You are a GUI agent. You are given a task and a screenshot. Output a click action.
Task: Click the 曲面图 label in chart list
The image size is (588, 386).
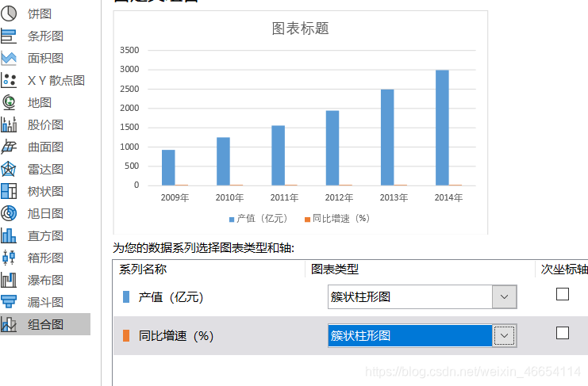coord(45,147)
